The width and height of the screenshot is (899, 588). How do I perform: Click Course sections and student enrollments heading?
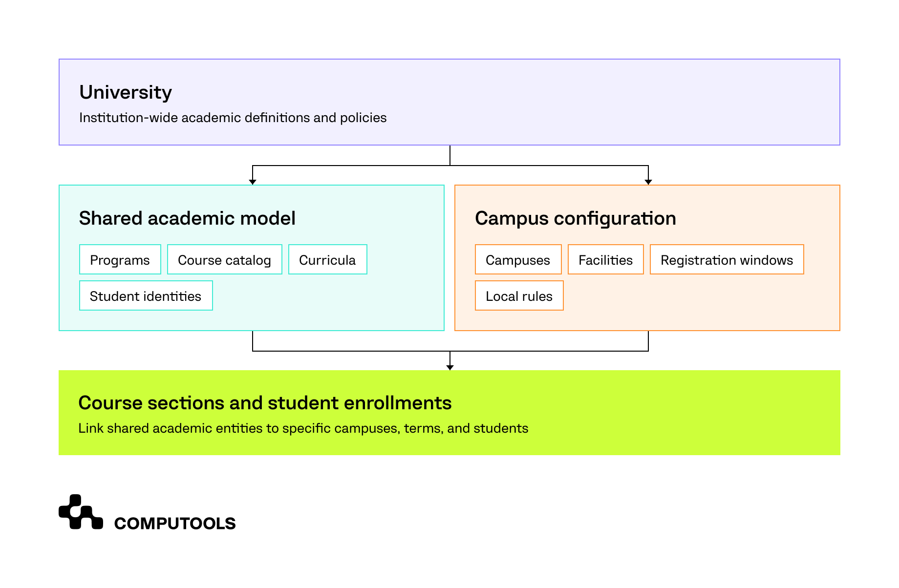point(265,403)
